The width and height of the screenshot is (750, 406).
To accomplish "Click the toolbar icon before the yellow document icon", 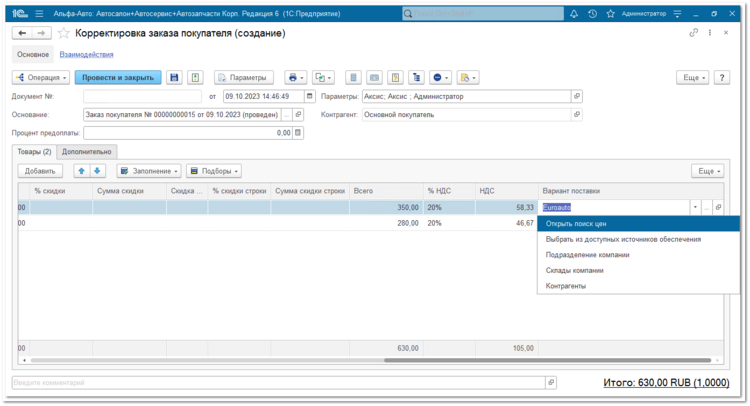I will click(375, 77).
